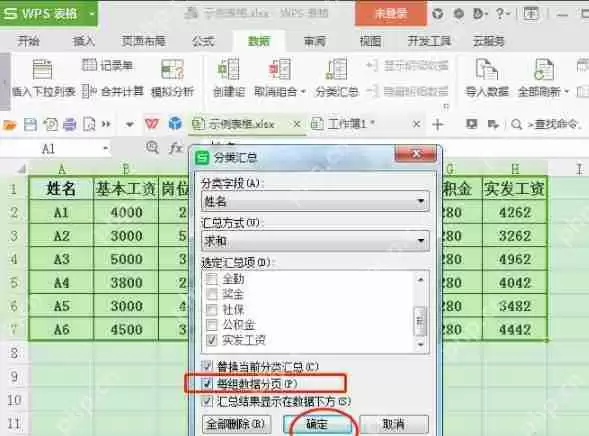Click the Import Data (导入数据) icon

(x=487, y=69)
